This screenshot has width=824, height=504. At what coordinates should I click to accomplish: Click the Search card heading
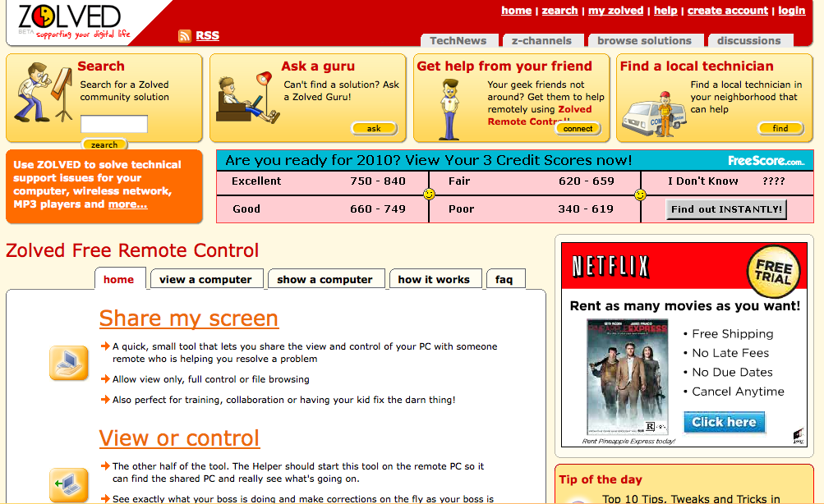point(101,66)
